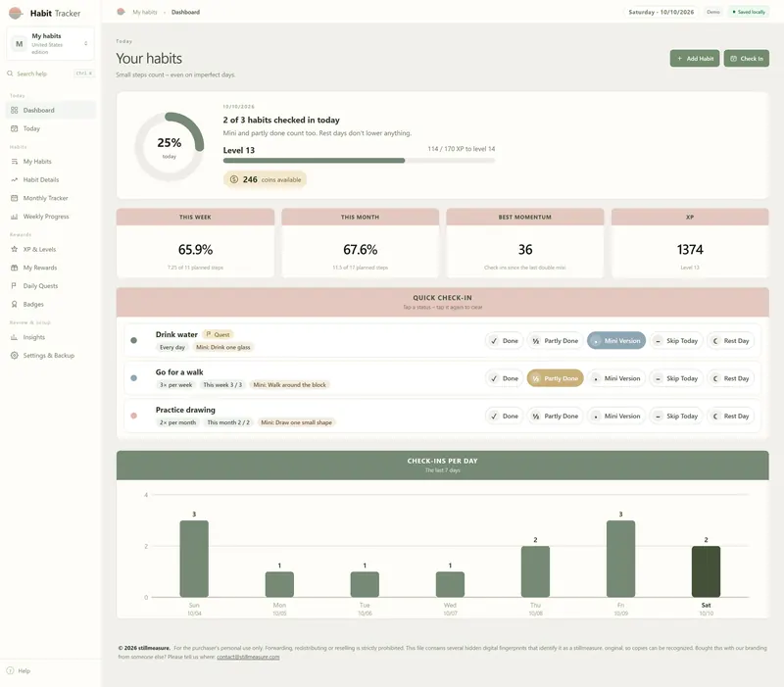Click the Insights chart icon
Image resolution: width=784 pixels, height=687 pixels.
(x=14, y=337)
